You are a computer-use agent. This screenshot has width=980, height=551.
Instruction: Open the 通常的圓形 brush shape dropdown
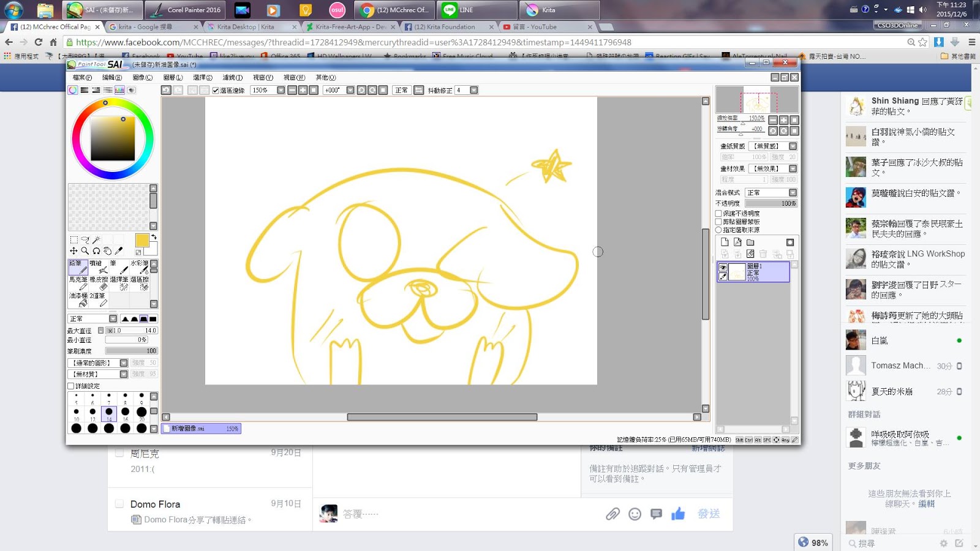point(124,363)
